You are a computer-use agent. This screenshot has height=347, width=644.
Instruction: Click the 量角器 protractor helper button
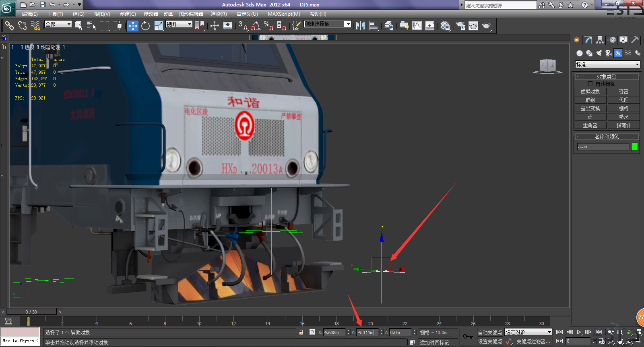(x=590, y=125)
